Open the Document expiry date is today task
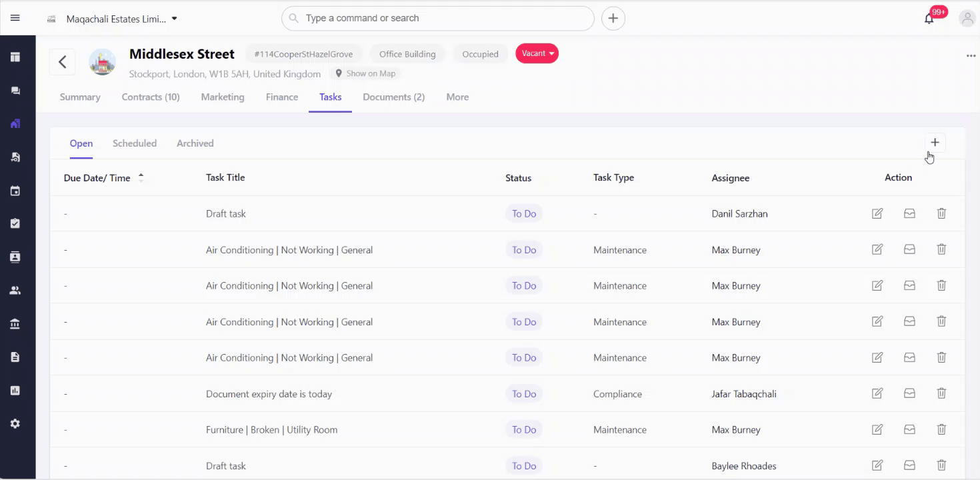 point(269,394)
